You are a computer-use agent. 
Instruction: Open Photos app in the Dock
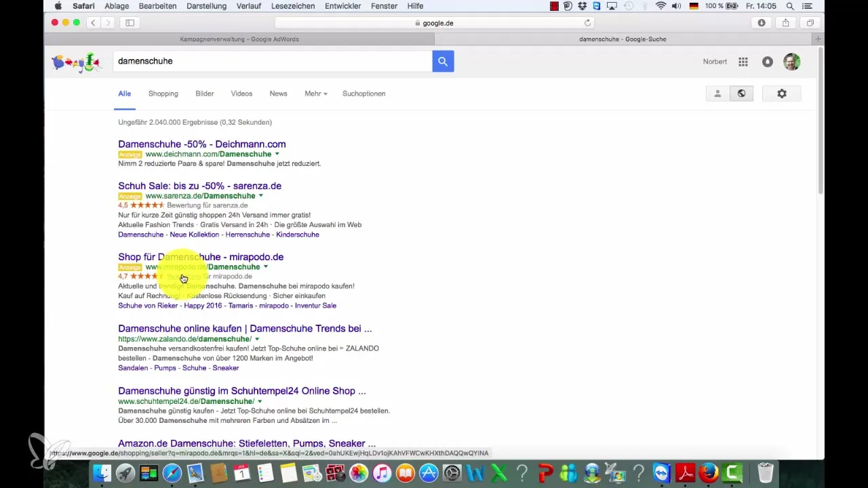point(359,472)
